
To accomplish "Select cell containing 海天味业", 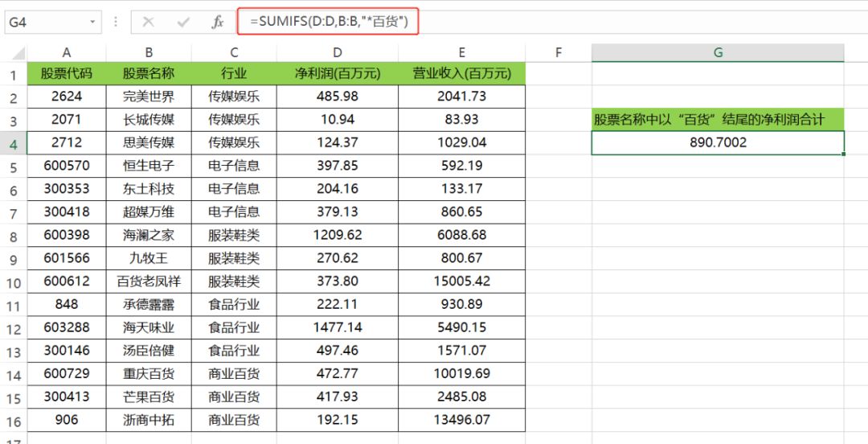I will pyautogui.click(x=149, y=327).
